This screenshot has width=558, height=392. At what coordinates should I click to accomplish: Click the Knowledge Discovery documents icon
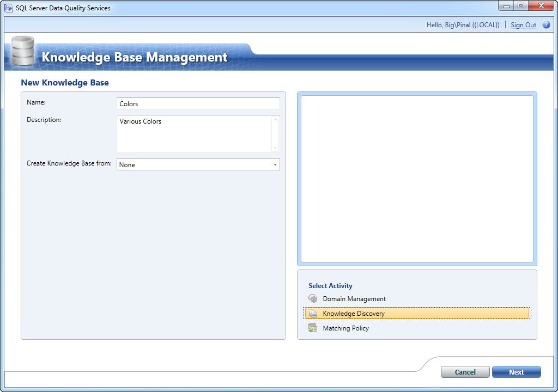click(x=313, y=313)
